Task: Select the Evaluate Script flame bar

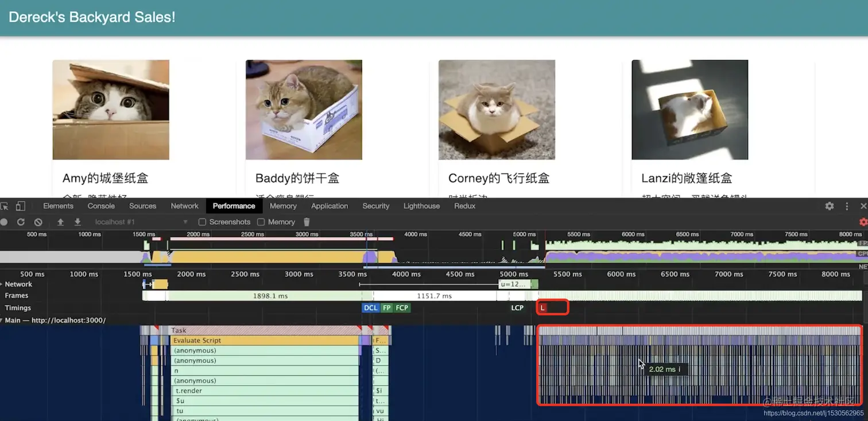Action: click(x=265, y=340)
